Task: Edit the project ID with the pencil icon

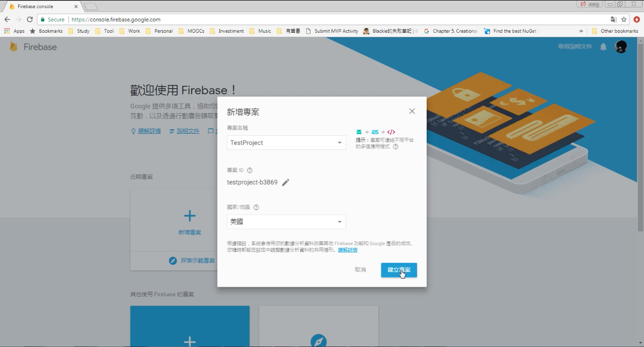Action: tap(286, 183)
